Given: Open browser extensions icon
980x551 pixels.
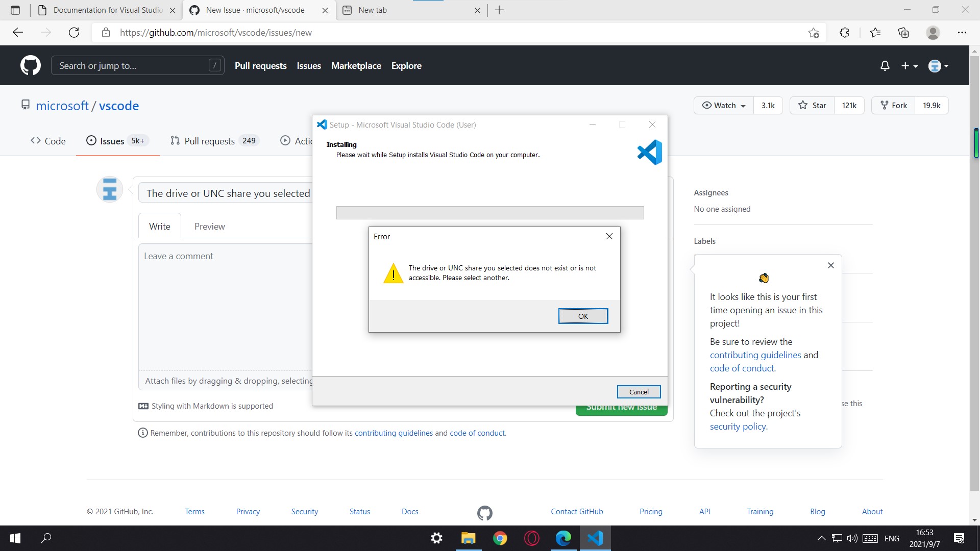Looking at the screenshot, I should [x=844, y=32].
